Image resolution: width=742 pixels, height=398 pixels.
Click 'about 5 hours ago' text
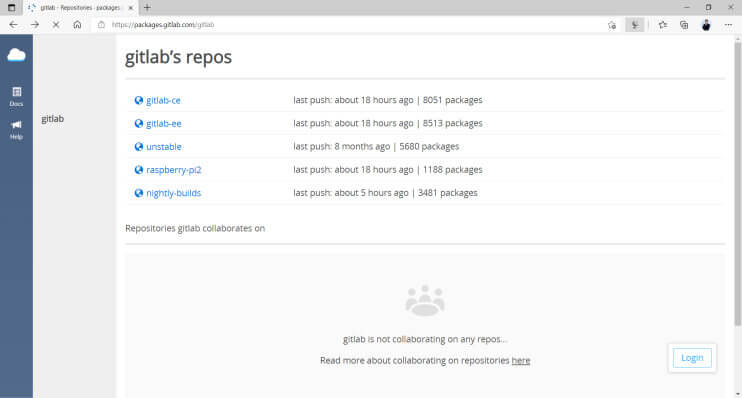pos(371,193)
